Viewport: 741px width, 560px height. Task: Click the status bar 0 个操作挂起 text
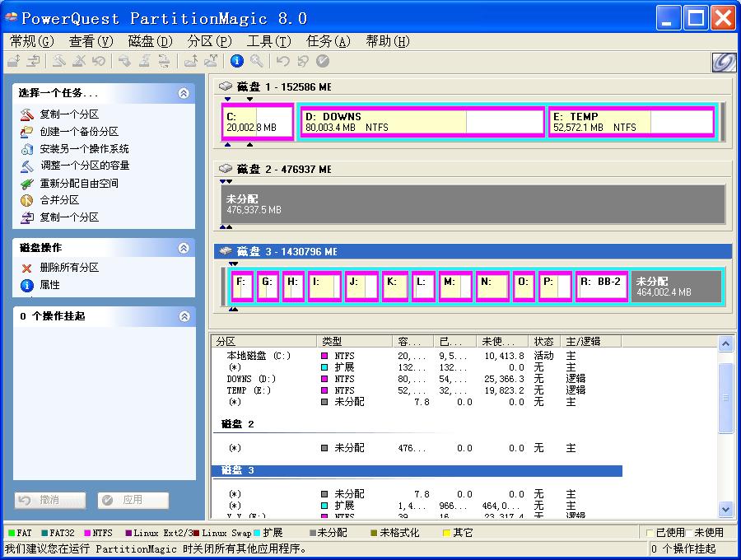[683, 548]
